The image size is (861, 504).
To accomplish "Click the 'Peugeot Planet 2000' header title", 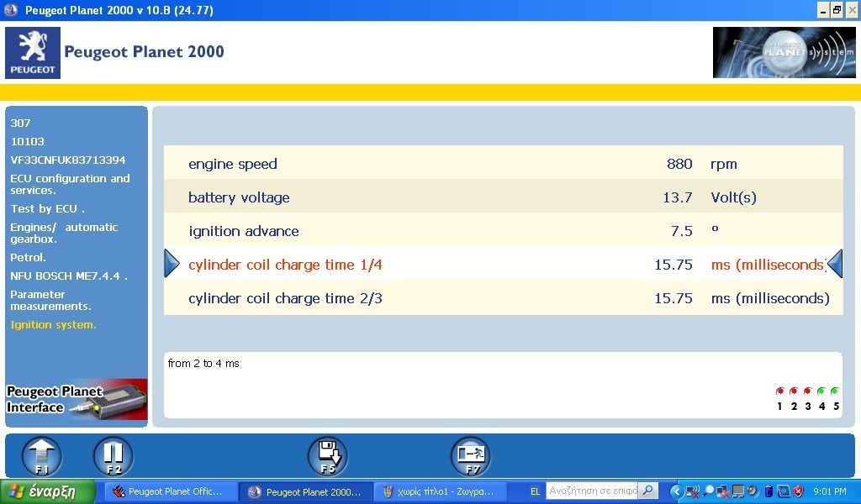I will (x=144, y=51).
